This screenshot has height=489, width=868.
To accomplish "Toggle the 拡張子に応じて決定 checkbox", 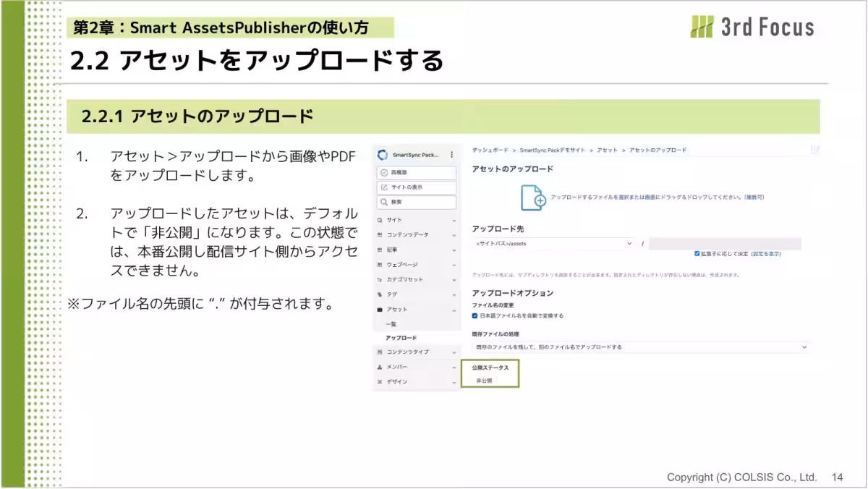I will pyautogui.click(x=697, y=254).
